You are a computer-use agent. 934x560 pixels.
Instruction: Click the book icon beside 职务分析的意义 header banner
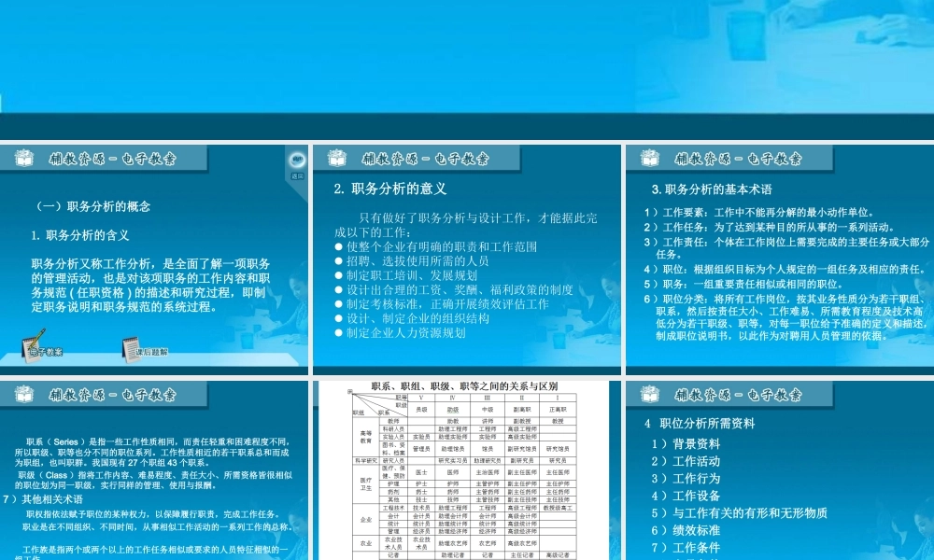[336, 158]
